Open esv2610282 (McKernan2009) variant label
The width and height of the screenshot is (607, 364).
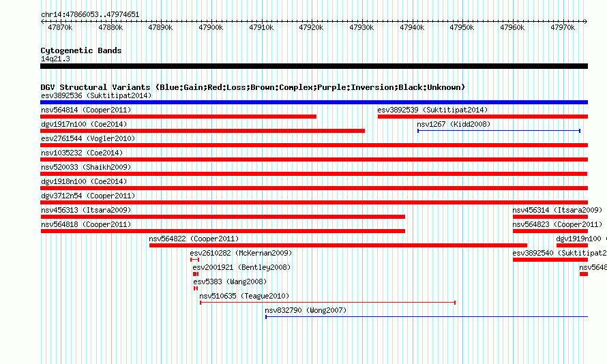tap(241, 253)
